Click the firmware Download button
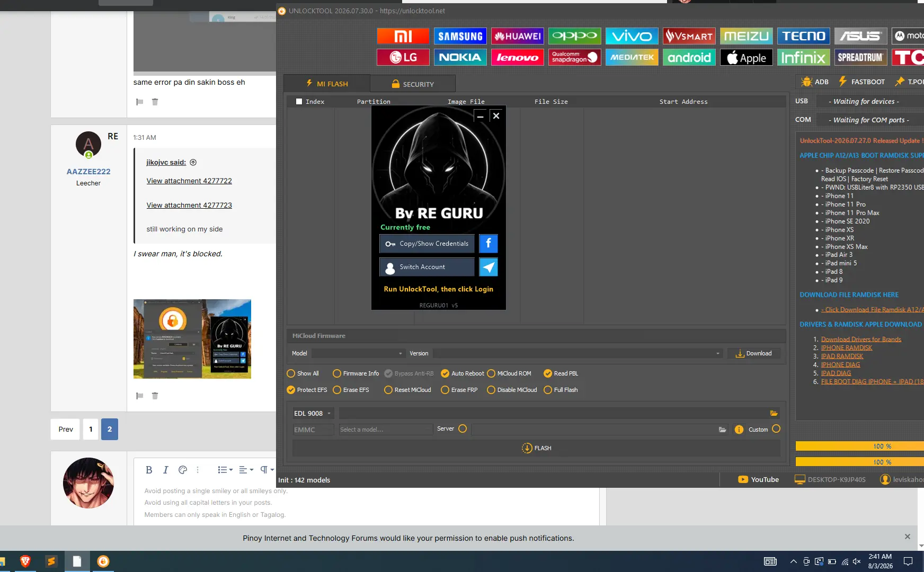Screen dimensions: 924x572 [753, 353]
